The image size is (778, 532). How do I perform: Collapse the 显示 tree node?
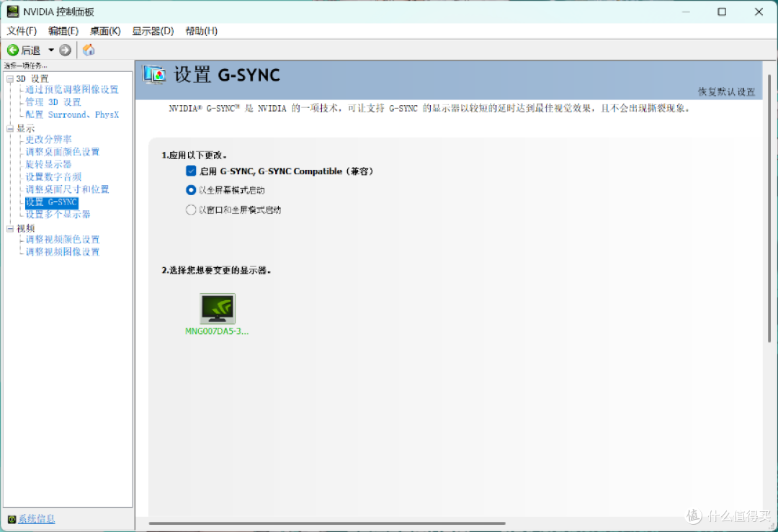(10, 128)
